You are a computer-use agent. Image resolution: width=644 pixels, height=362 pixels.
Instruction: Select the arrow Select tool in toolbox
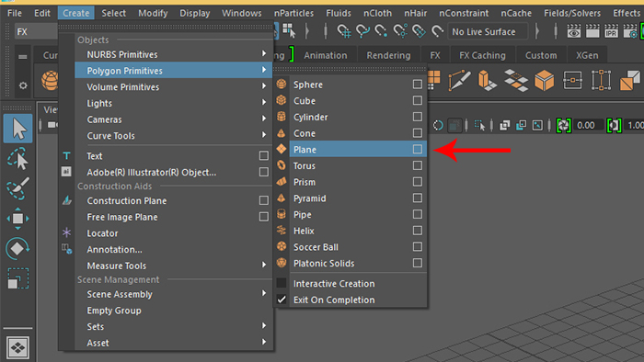pos(18,129)
